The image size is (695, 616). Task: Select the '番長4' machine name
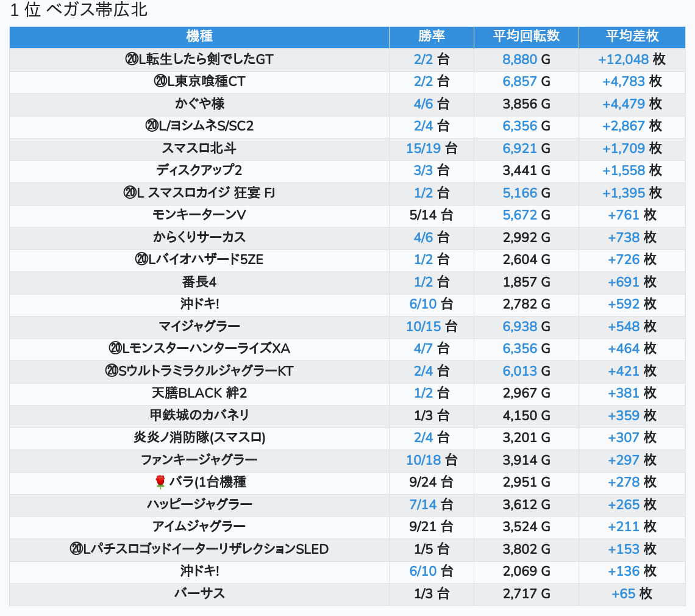point(199,282)
